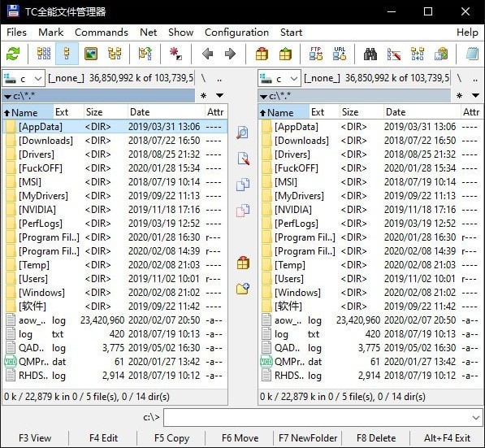Click the F5 Copy button
This screenshot has height=448, width=485.
click(171, 438)
